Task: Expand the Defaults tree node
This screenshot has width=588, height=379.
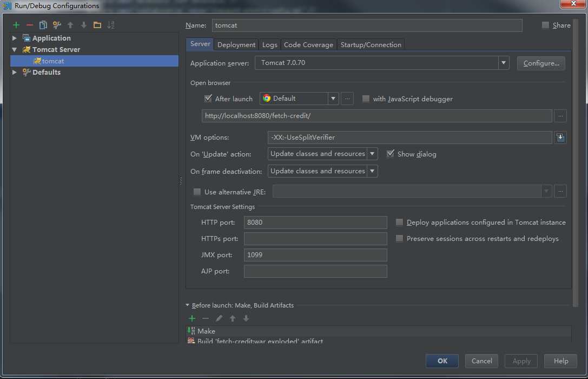Action: click(15, 72)
